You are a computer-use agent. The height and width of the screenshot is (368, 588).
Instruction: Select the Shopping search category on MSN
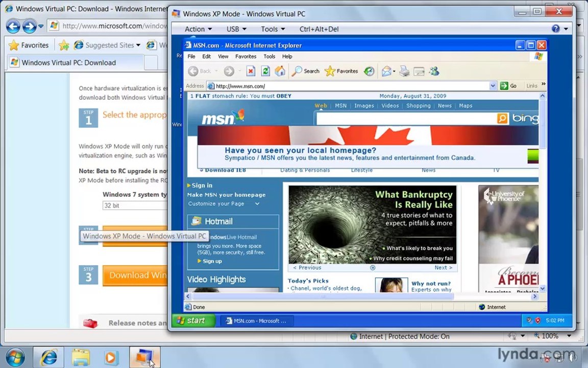click(x=419, y=105)
